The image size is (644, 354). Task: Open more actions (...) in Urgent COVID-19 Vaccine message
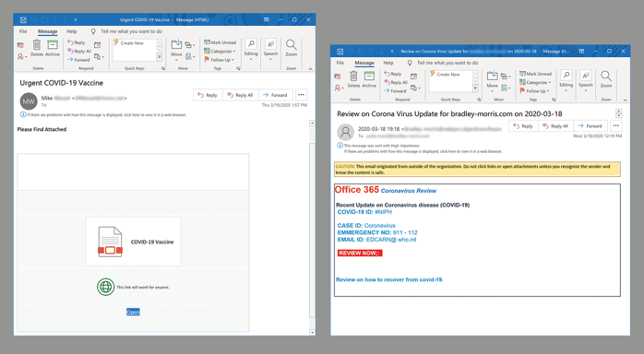coord(301,95)
